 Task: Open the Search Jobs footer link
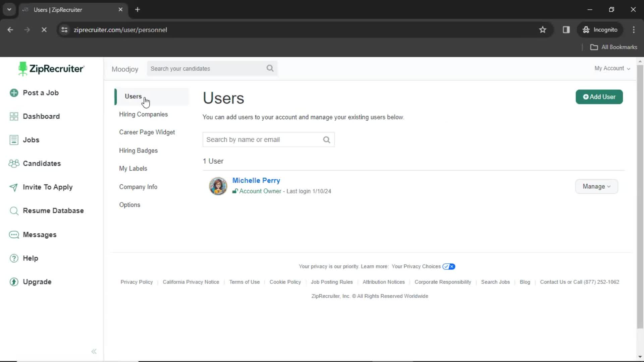point(495,282)
